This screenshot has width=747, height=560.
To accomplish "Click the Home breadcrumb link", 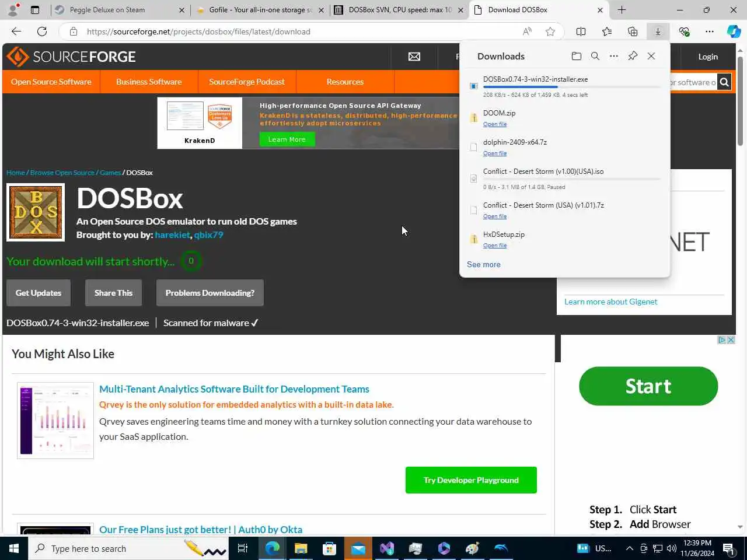I will tap(16, 173).
